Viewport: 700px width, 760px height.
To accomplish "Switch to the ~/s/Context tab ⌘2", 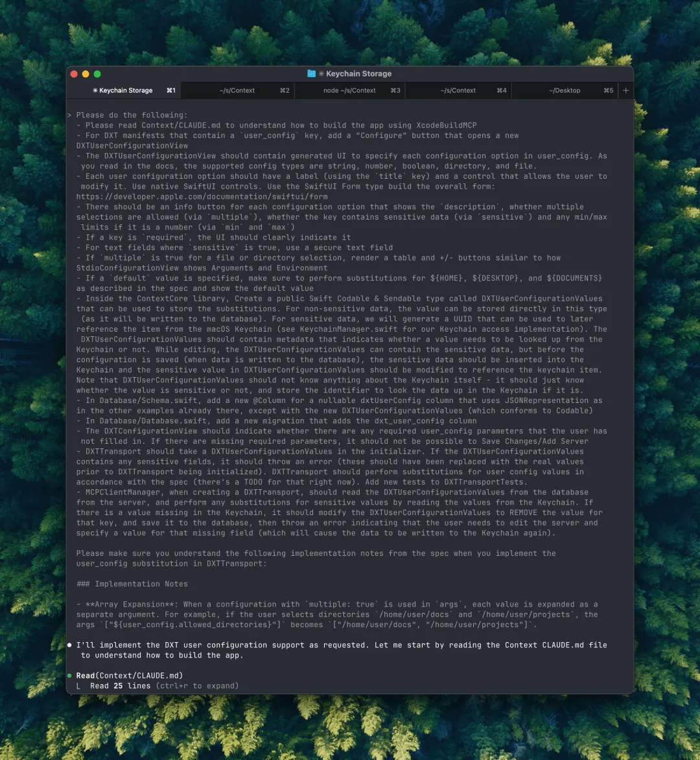I will click(237, 91).
